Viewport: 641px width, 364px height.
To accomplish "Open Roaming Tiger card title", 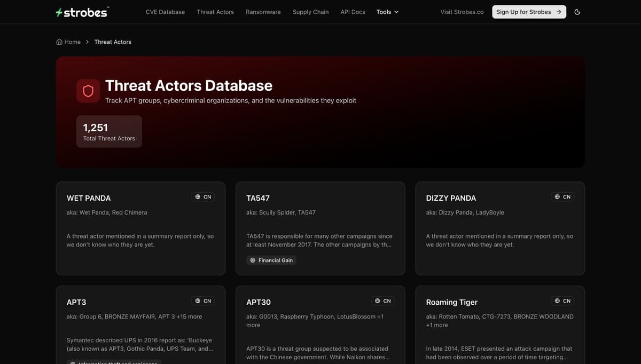I will [452, 302].
